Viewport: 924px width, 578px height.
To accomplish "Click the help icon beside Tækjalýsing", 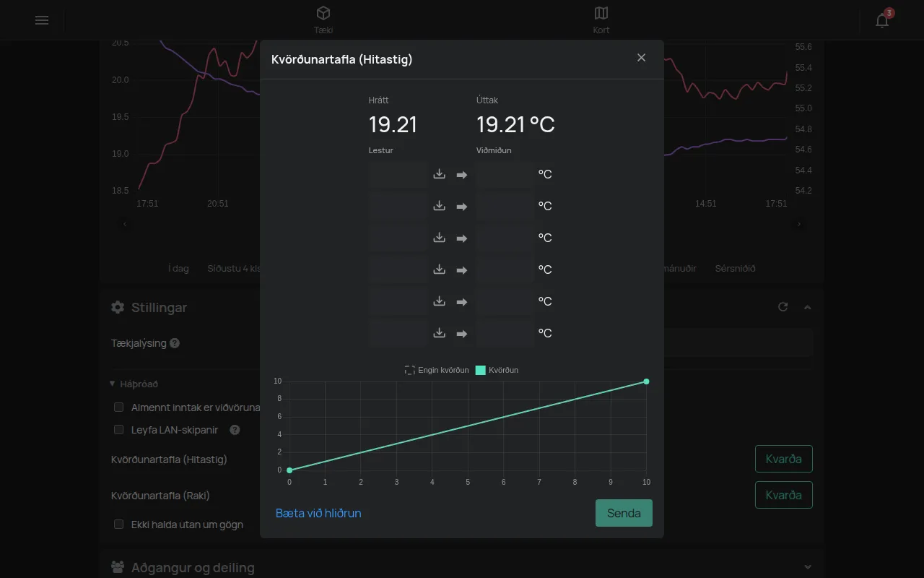I will (175, 343).
